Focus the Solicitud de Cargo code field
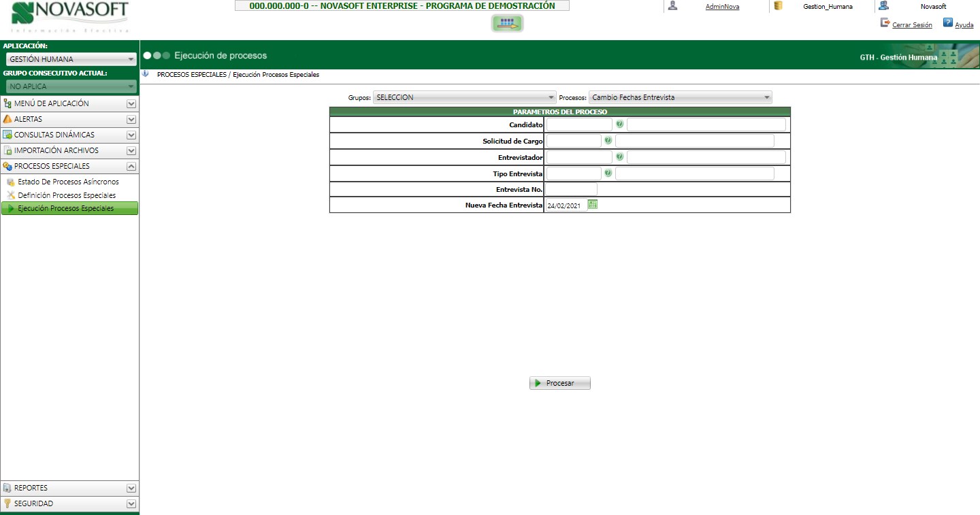 pyautogui.click(x=574, y=141)
